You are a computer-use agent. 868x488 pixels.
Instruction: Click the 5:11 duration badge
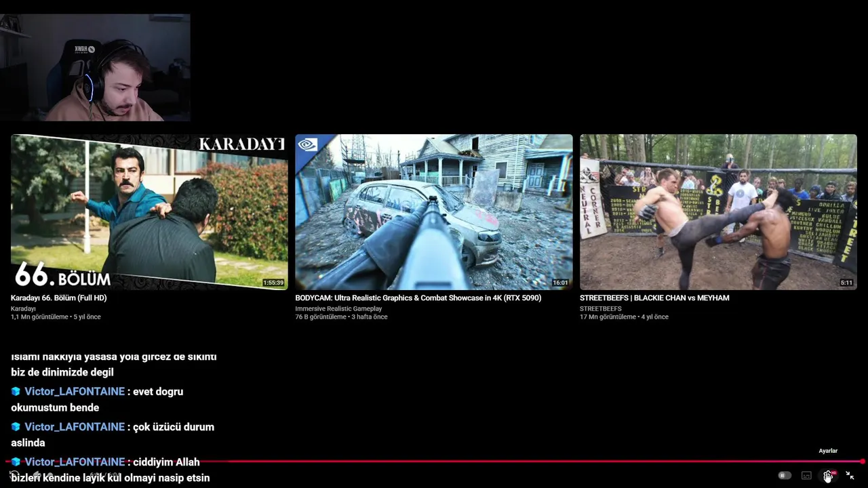pyautogui.click(x=846, y=283)
